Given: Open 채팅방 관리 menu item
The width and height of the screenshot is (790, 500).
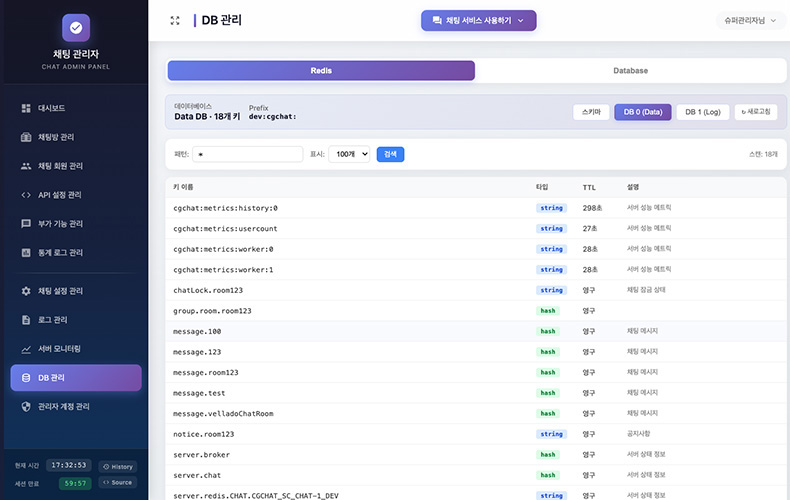Looking at the screenshot, I should (x=76, y=137).
